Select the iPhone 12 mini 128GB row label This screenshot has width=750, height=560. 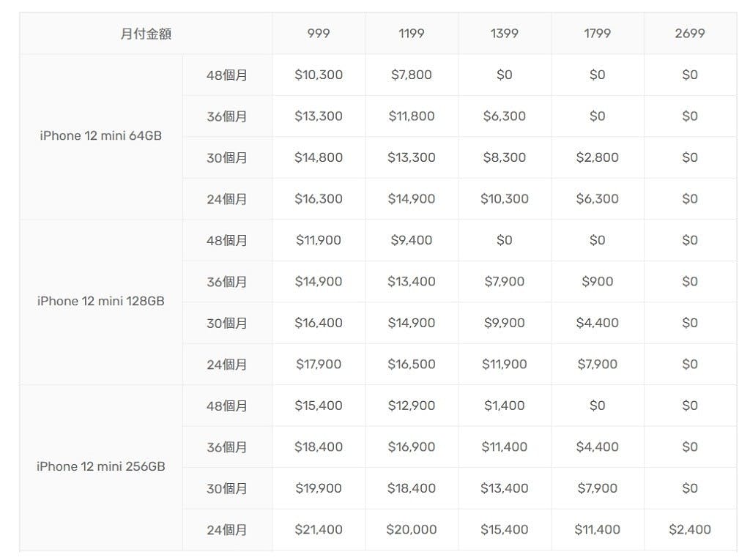[101, 302]
